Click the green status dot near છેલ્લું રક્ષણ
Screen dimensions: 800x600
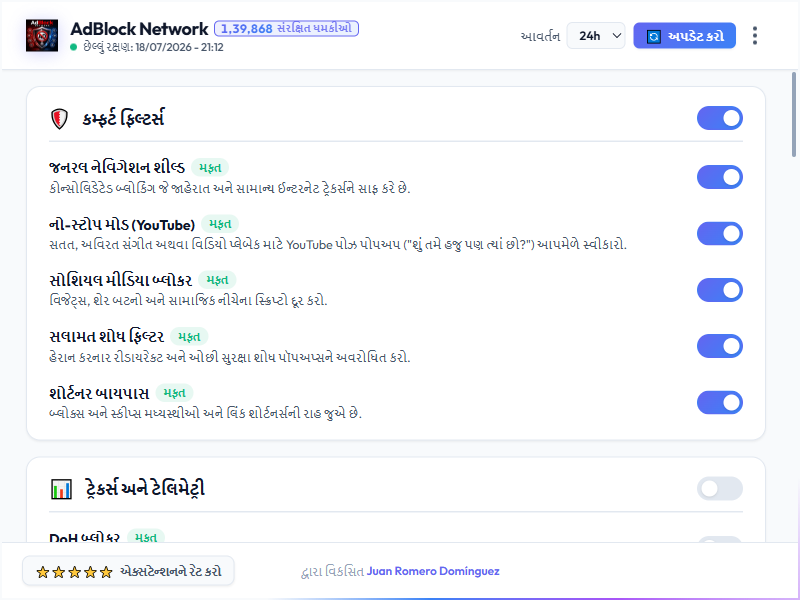tap(73, 47)
